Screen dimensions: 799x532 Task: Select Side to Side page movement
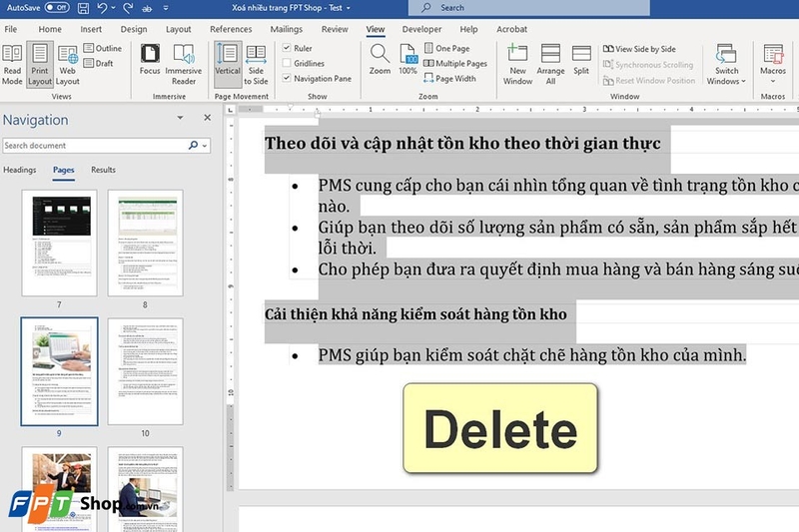256,65
